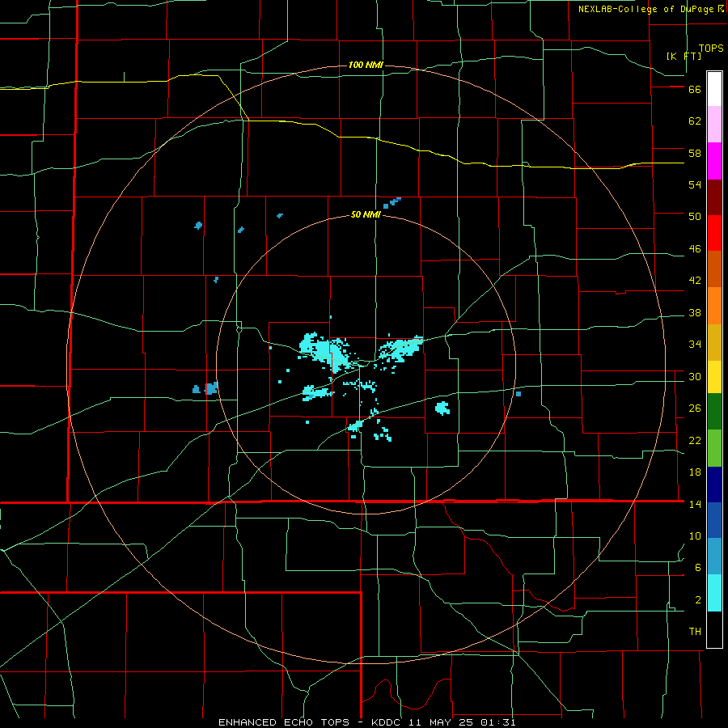Click the 62 value on the scale
The image size is (728, 728).
pyautogui.click(x=695, y=121)
